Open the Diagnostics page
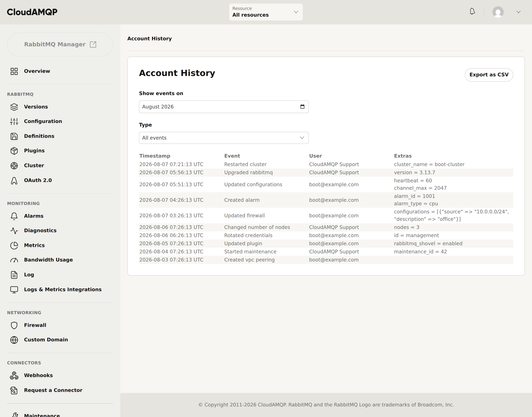Image resolution: width=532 pixels, height=417 pixels. point(40,230)
